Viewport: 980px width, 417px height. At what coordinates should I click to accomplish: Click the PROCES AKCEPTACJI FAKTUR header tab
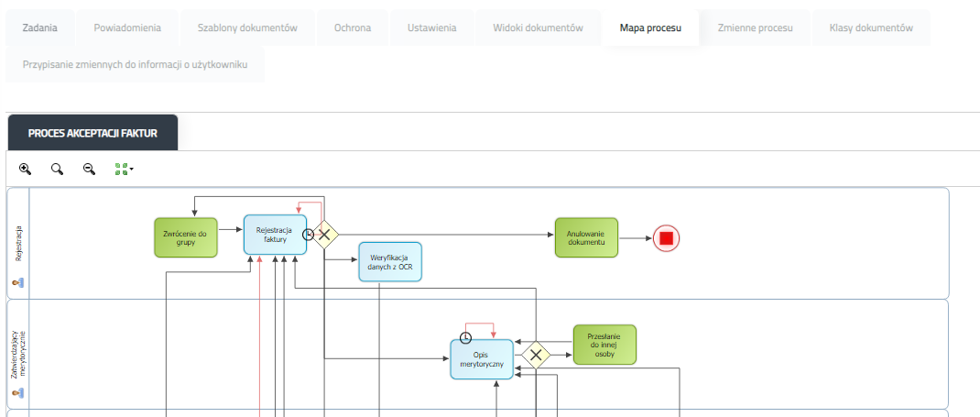pos(93,133)
